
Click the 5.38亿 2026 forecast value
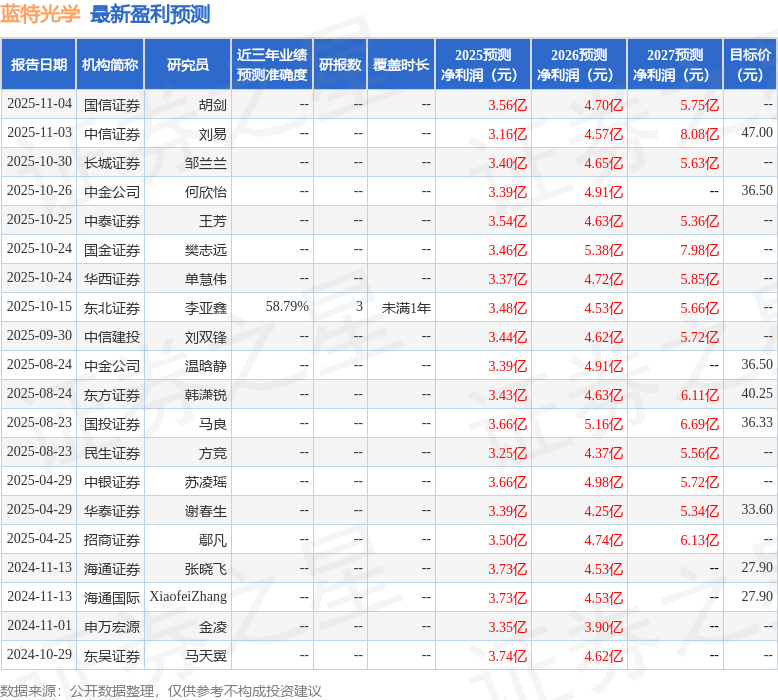point(603,250)
